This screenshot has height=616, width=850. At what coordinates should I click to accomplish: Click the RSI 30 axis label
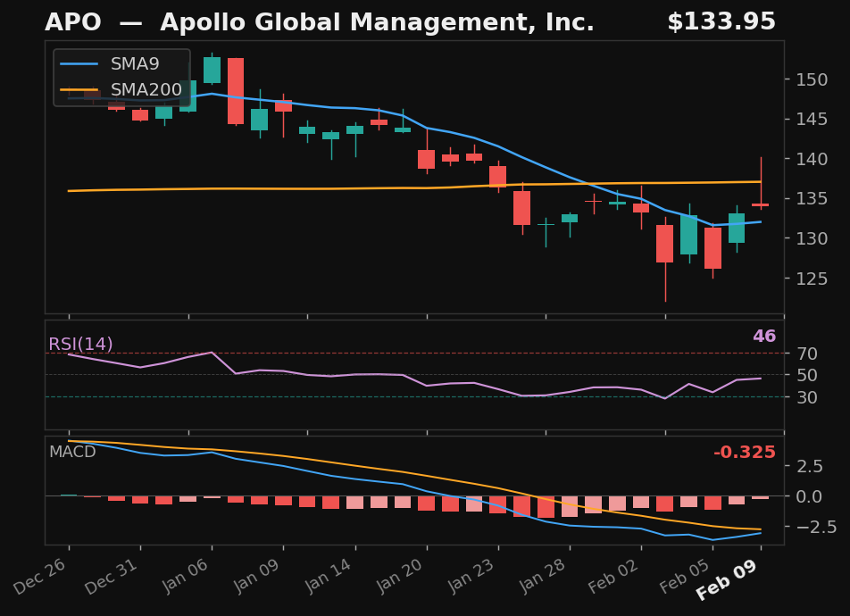[x=807, y=397]
